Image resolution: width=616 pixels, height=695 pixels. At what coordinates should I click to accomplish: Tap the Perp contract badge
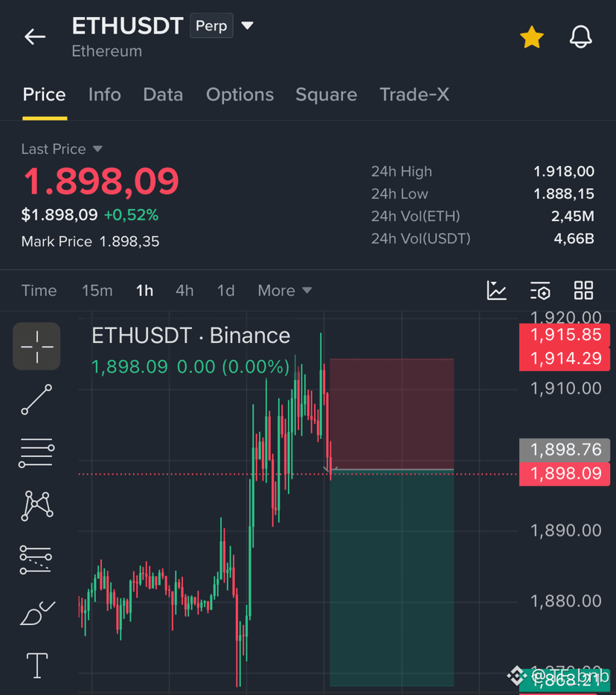[211, 26]
